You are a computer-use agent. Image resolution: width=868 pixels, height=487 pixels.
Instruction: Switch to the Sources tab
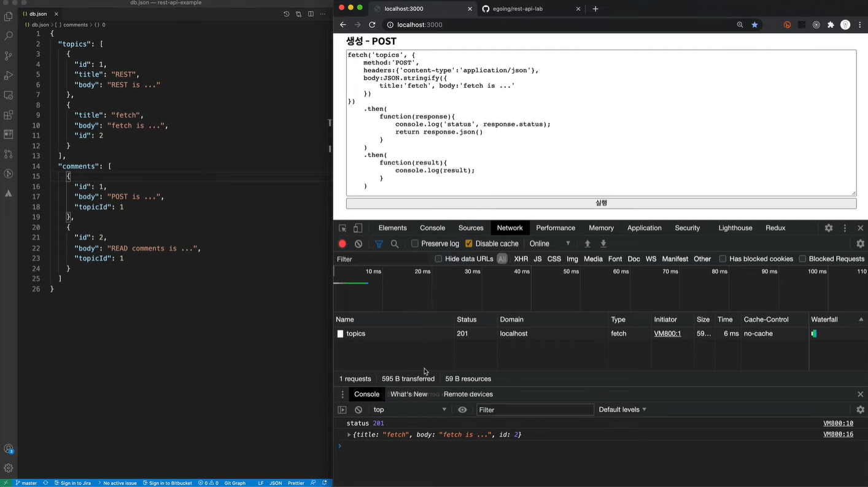471,228
